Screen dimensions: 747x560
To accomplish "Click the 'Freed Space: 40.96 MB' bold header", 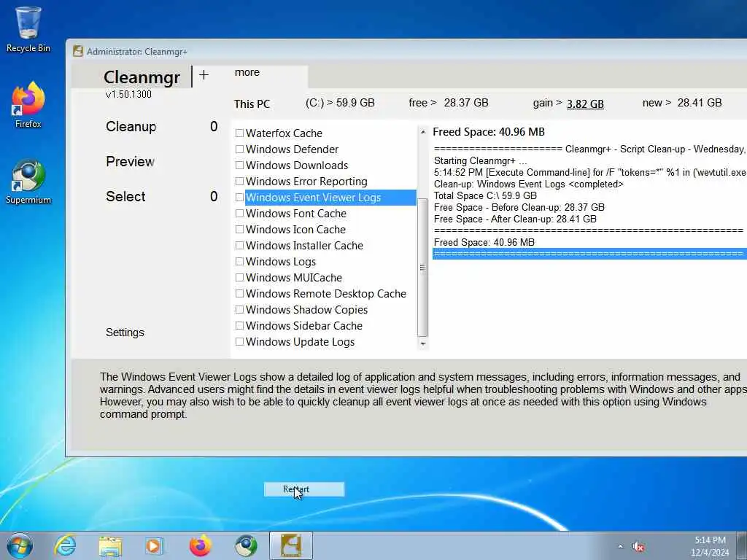I will pos(488,132).
